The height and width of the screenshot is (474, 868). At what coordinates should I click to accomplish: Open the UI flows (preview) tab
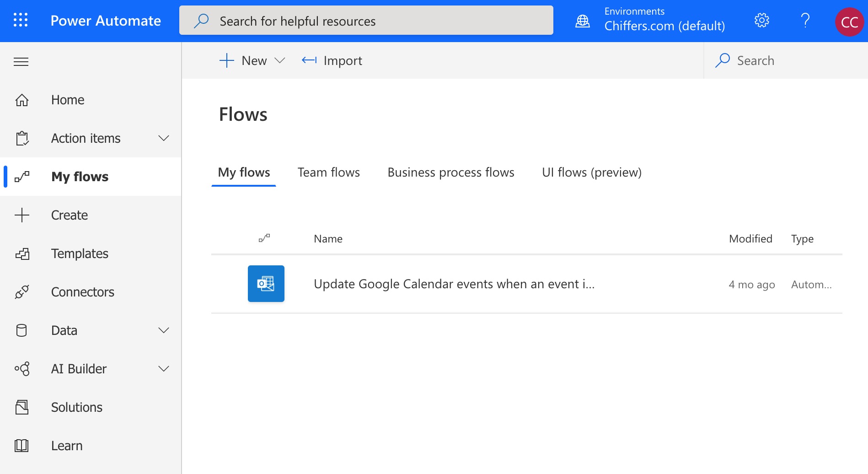(591, 172)
